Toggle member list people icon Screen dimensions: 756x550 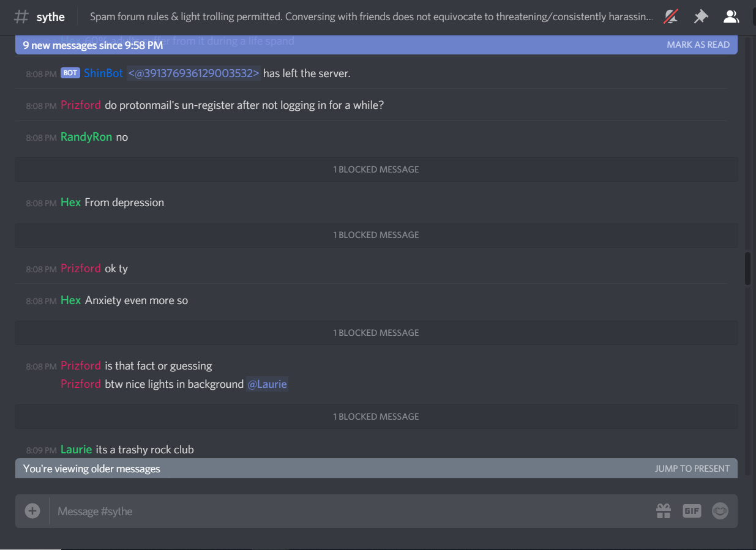click(731, 17)
